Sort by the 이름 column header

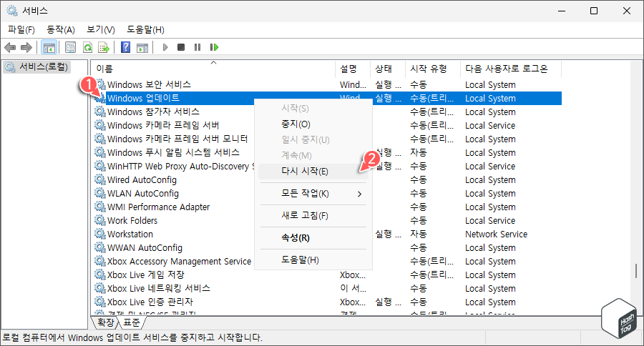pyautogui.click(x=213, y=69)
